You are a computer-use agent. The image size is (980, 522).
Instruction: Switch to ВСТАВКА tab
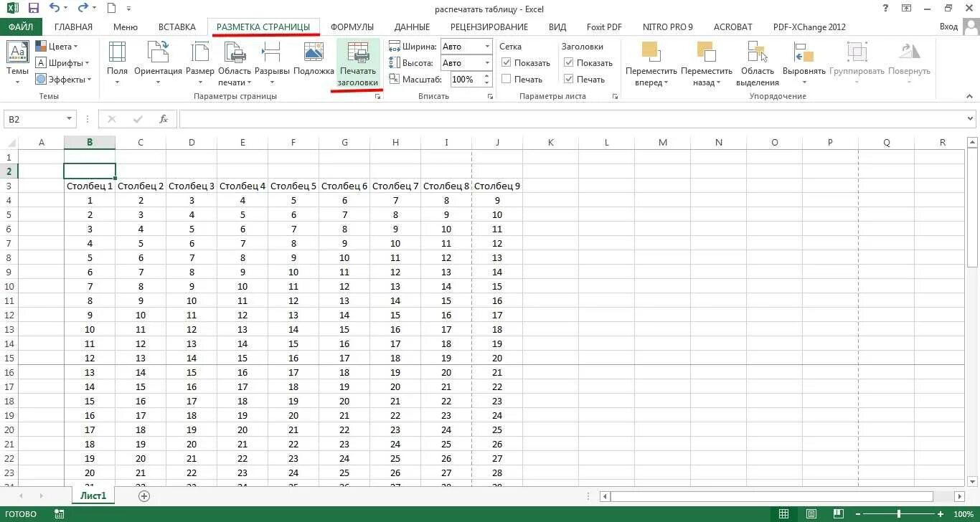coord(177,27)
